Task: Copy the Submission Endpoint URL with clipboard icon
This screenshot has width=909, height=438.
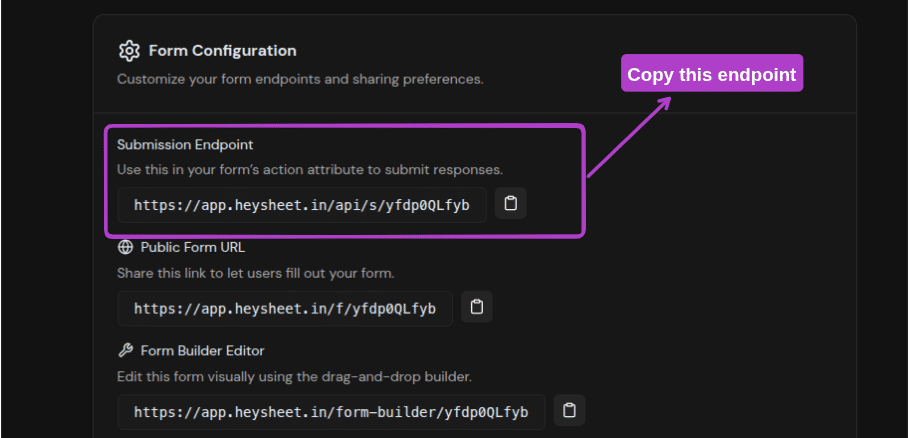Action: (x=511, y=203)
